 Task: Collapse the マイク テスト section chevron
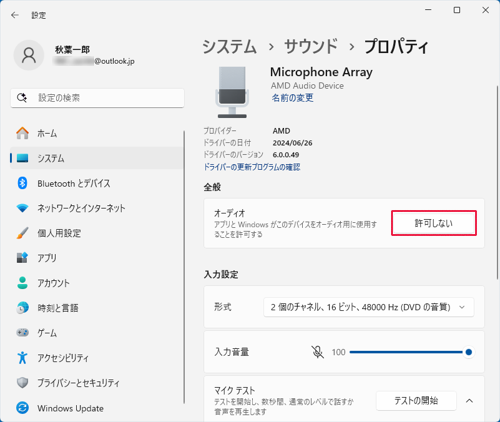469,401
